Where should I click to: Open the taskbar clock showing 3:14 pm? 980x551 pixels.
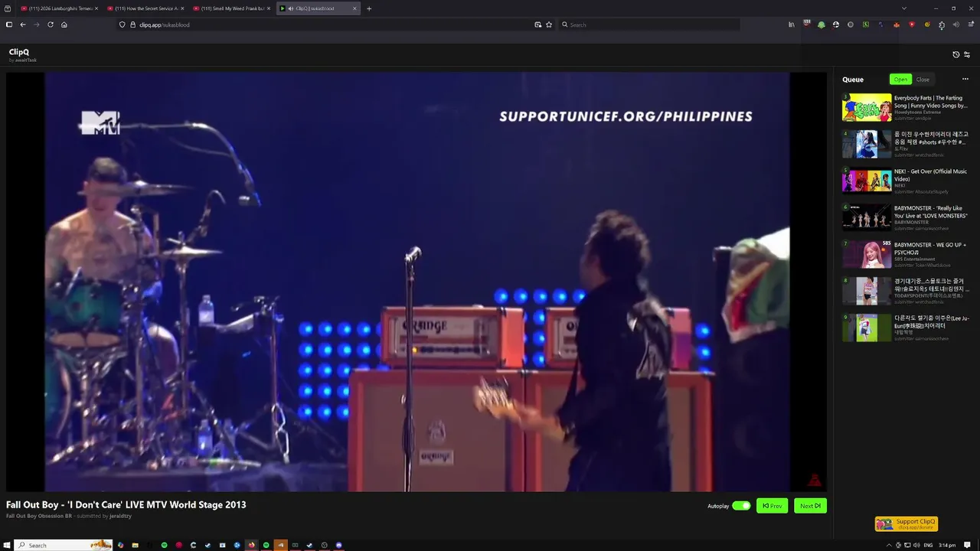[x=947, y=545]
